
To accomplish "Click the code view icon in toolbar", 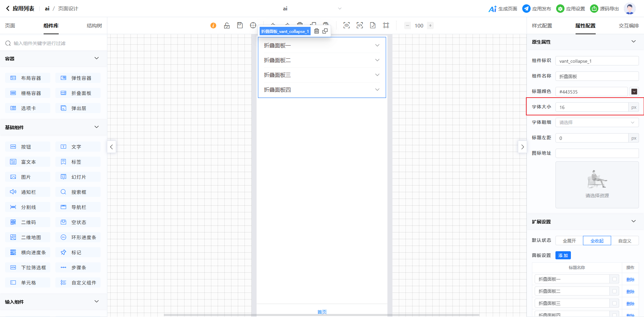I will [x=360, y=25].
